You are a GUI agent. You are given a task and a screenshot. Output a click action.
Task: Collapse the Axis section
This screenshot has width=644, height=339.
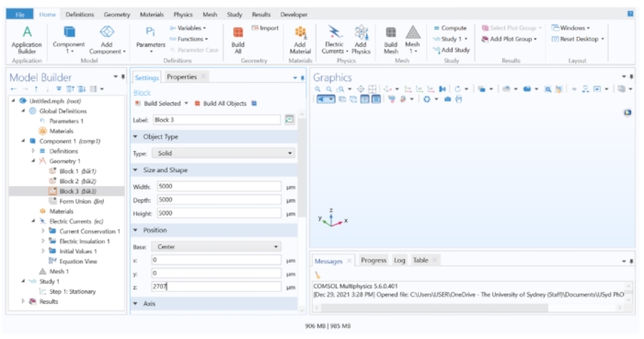135,304
